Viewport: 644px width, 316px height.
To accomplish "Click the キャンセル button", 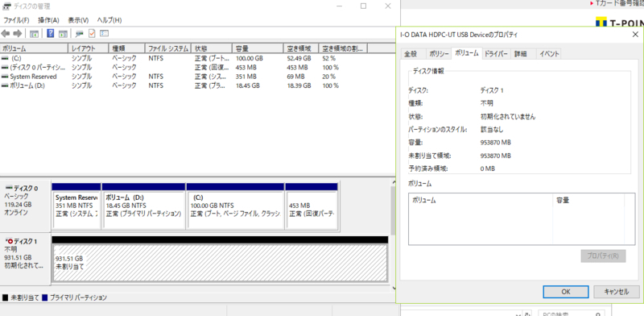I will 617,292.
